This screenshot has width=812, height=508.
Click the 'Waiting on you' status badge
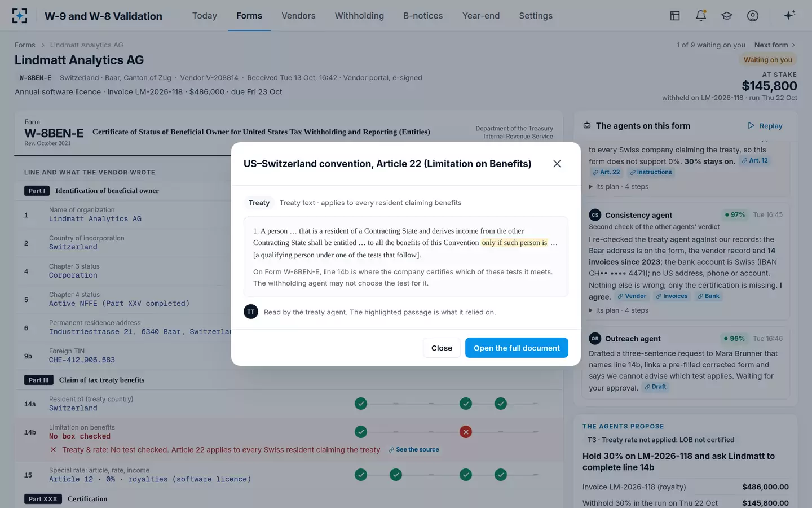tap(767, 60)
